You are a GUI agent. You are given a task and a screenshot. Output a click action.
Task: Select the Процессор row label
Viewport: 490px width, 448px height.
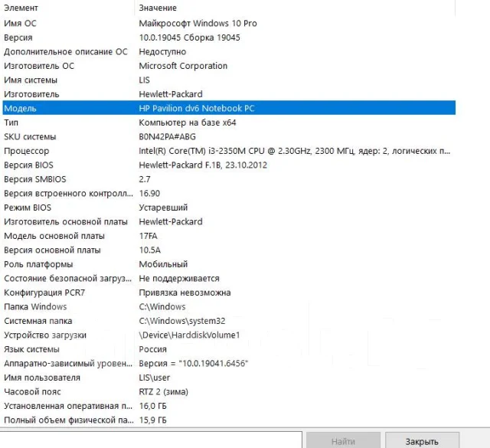(27, 151)
